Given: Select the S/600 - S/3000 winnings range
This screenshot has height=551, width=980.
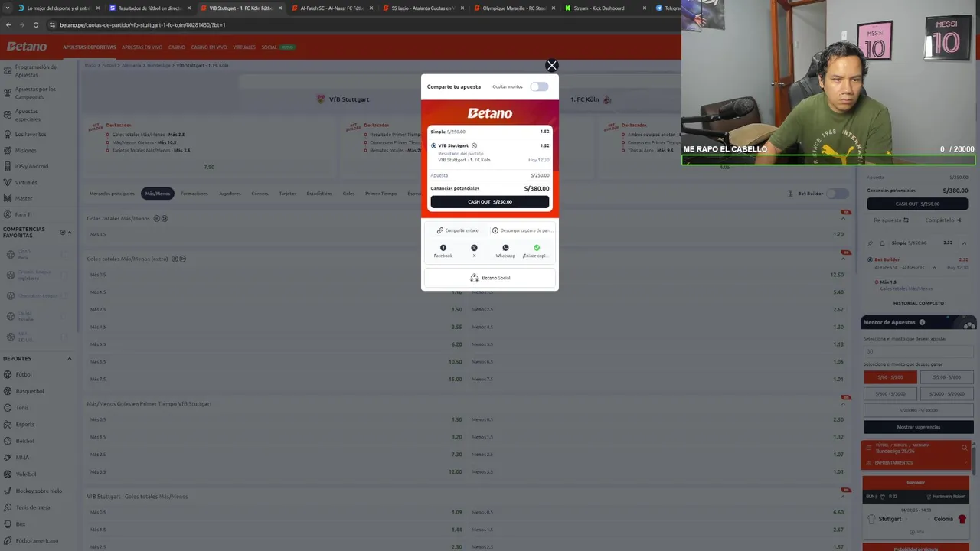Looking at the screenshot, I should [x=890, y=393].
